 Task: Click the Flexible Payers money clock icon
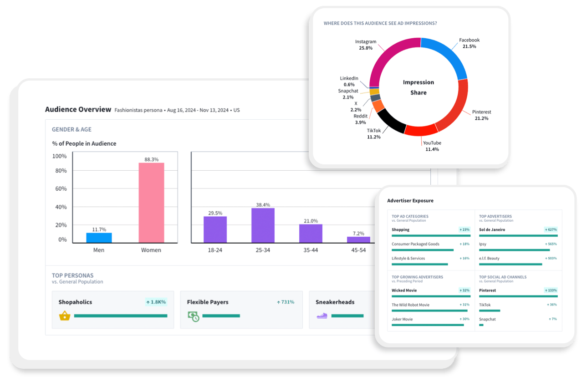(194, 316)
